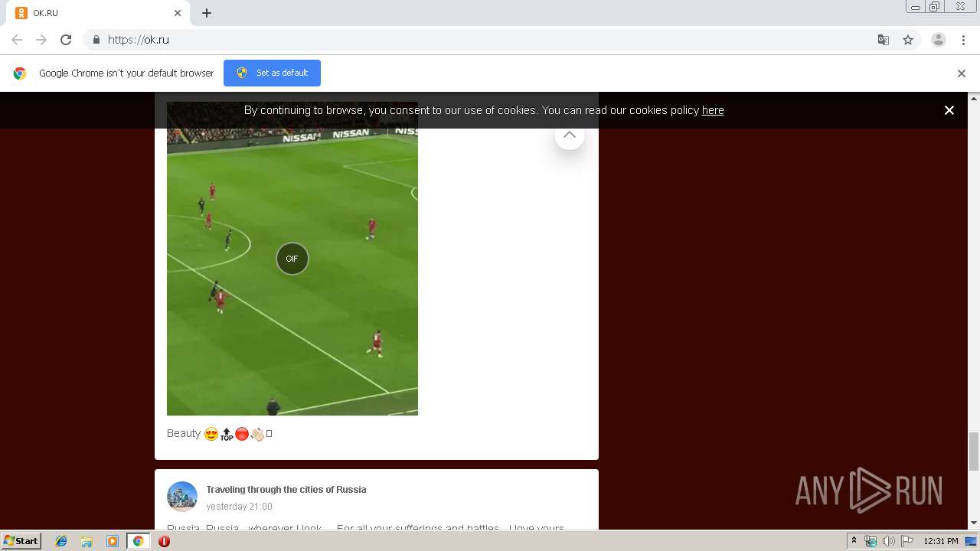
Task: Reload the ok.ru page
Action: click(66, 40)
